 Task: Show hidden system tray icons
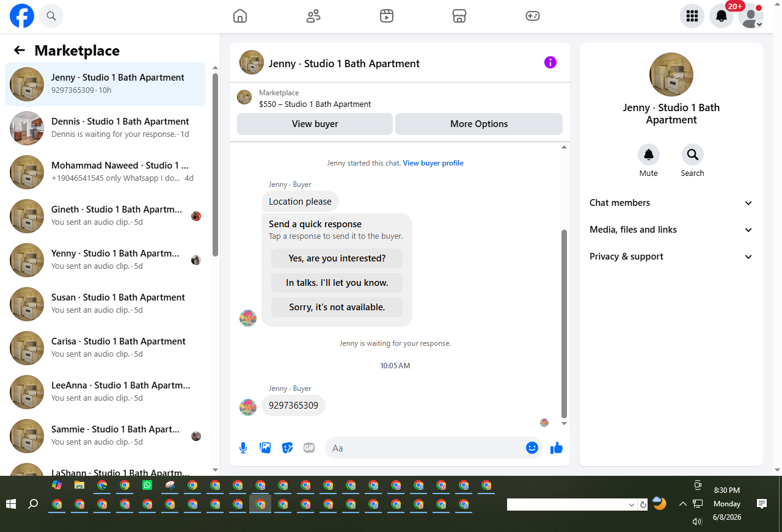click(683, 504)
